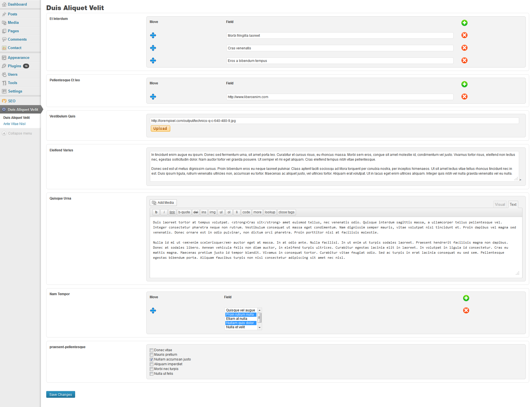Click the Morbi fringilla laoreet text field
This screenshot has width=532, height=407.
pyautogui.click(x=340, y=36)
